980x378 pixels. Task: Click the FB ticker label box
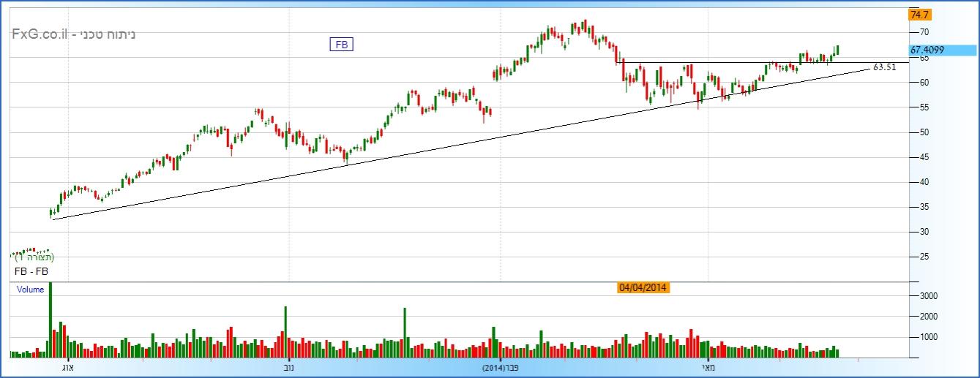(x=341, y=45)
